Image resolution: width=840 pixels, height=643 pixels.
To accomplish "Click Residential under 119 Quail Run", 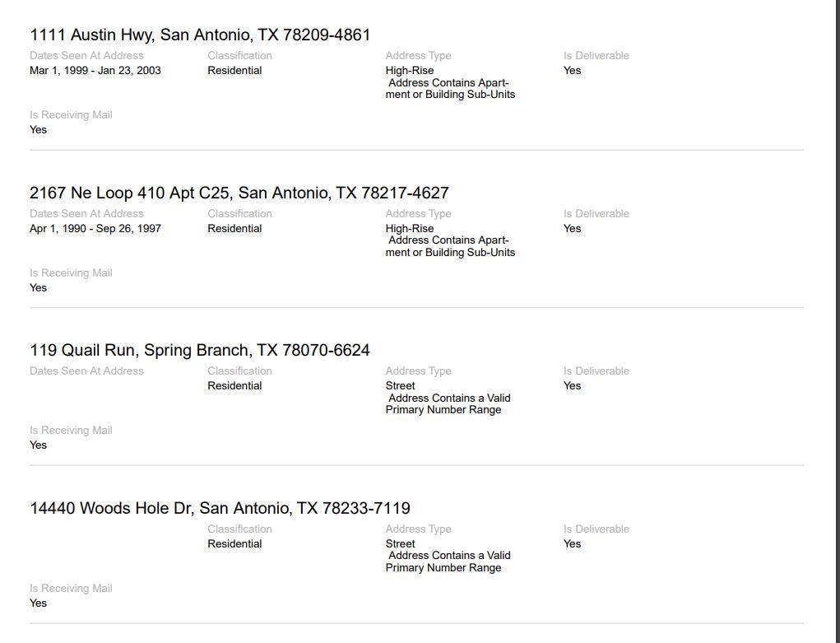I will click(234, 386).
